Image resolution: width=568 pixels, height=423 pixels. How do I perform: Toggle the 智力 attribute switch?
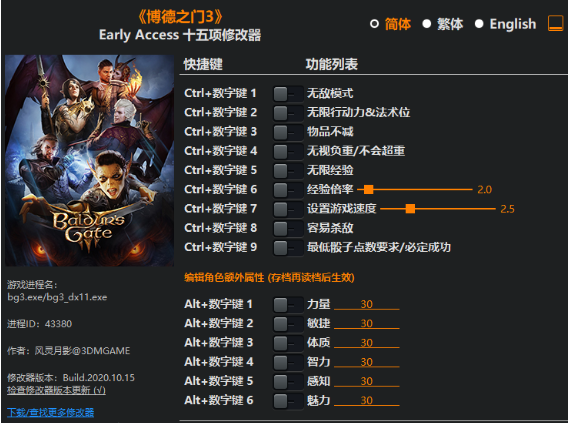coord(288,362)
